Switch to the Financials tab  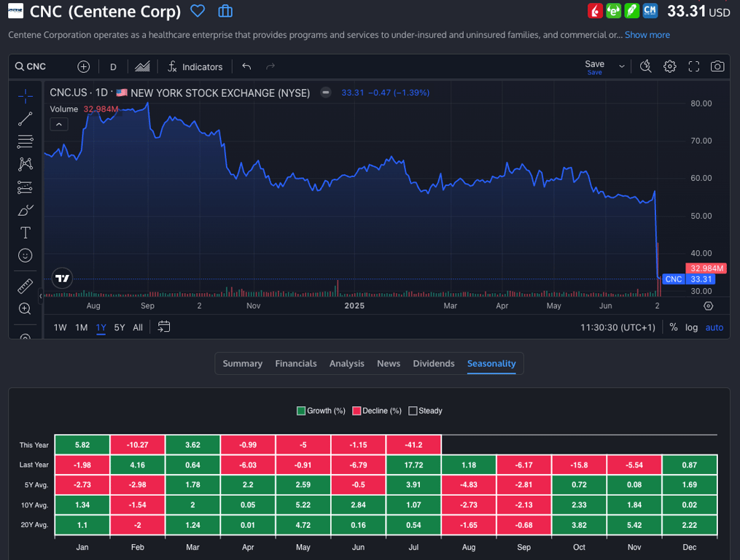pos(296,363)
